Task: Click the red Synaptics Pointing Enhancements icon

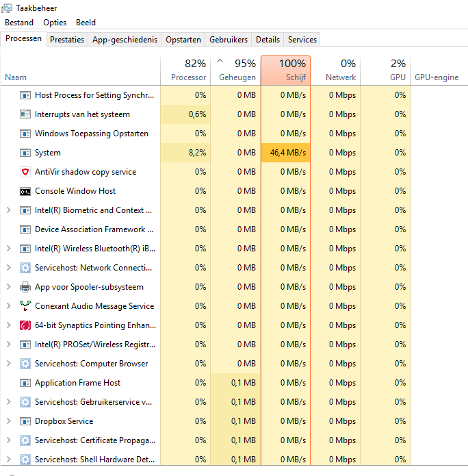Action: coord(25,325)
